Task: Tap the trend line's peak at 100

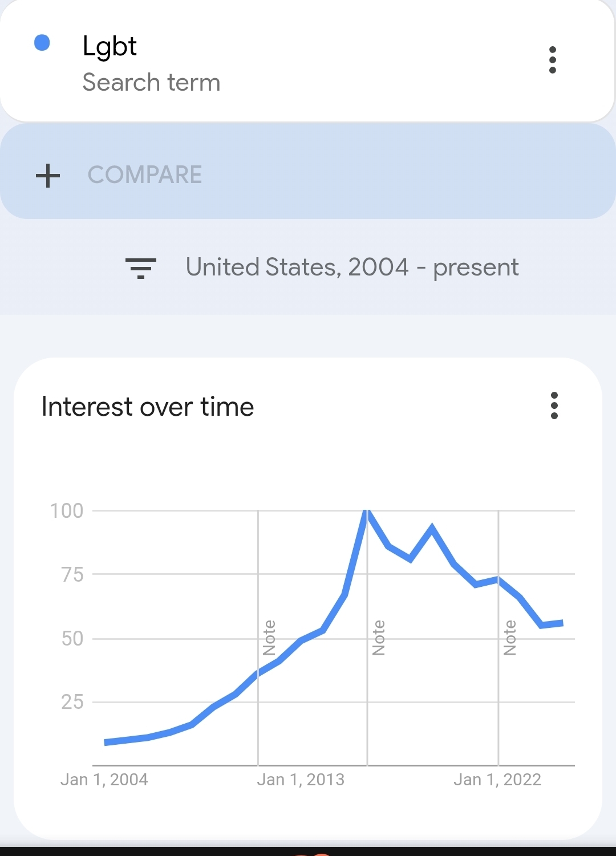Action: [x=367, y=512]
